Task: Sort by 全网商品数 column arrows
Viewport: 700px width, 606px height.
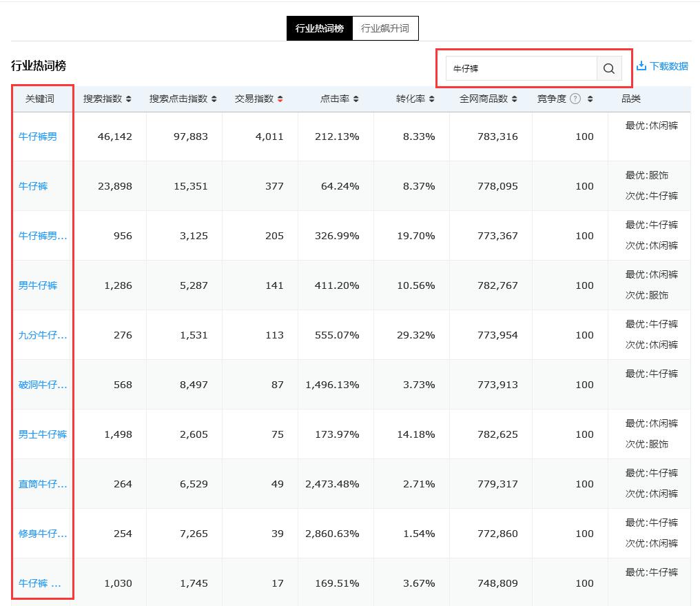Action: [515, 99]
